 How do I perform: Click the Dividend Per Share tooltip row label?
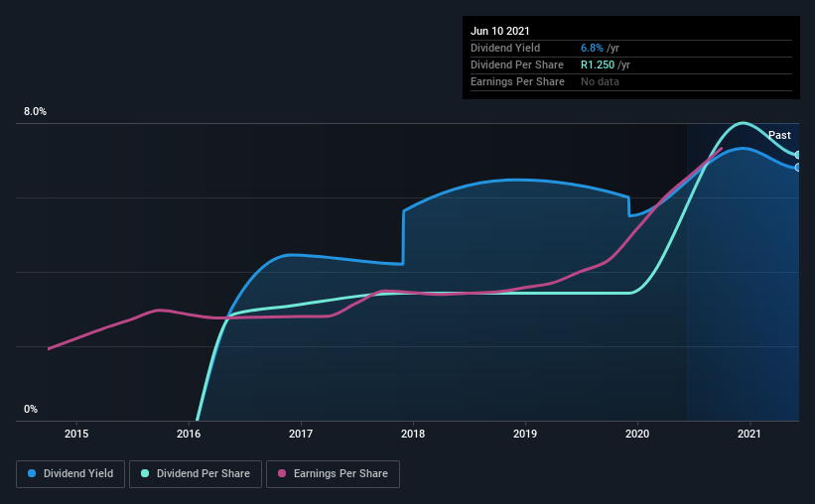[x=517, y=64]
